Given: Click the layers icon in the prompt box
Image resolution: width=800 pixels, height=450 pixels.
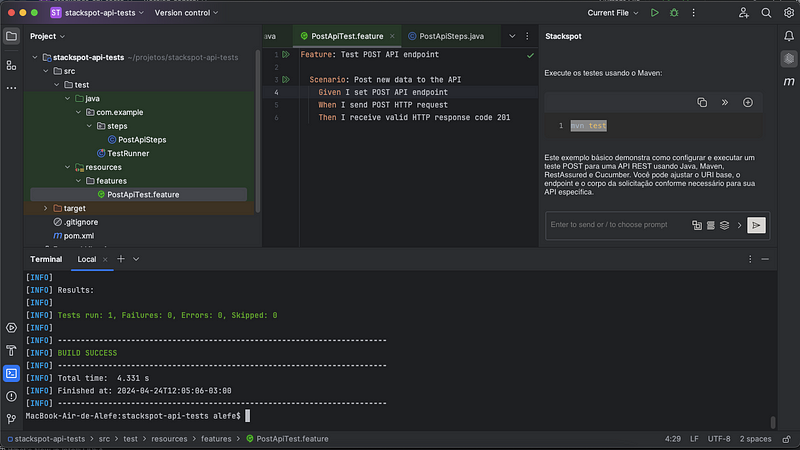Looking at the screenshot, I should coord(724,225).
